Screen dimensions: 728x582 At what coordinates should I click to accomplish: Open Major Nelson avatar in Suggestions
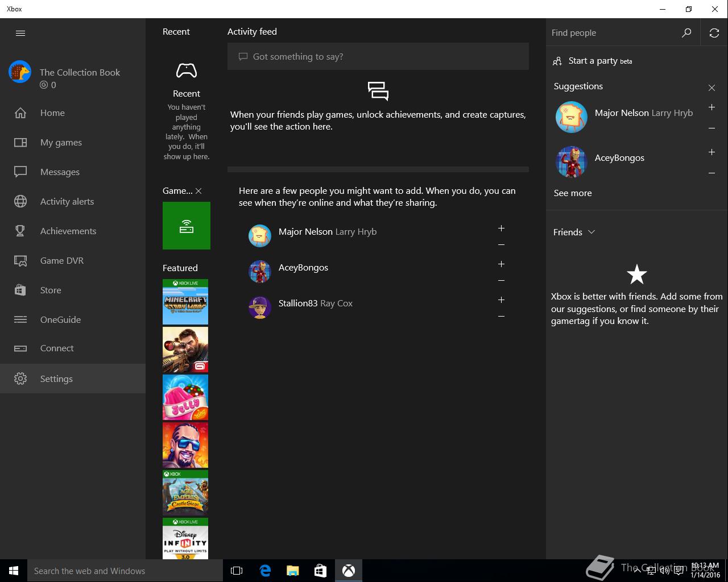click(571, 117)
